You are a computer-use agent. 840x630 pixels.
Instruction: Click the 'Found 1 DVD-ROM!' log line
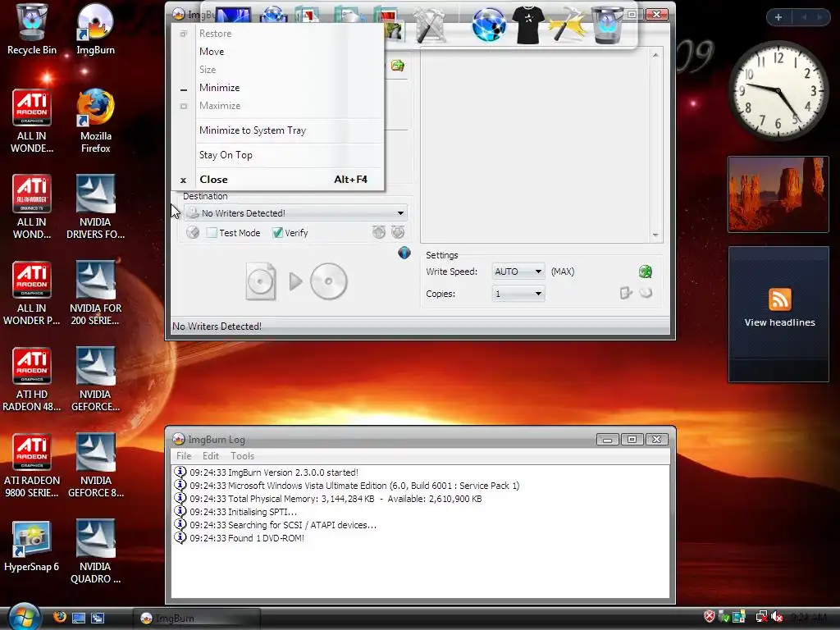pyautogui.click(x=247, y=538)
